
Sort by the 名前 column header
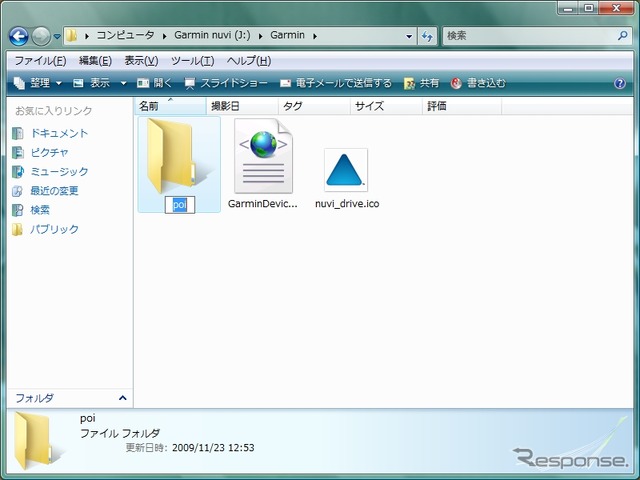pos(170,106)
